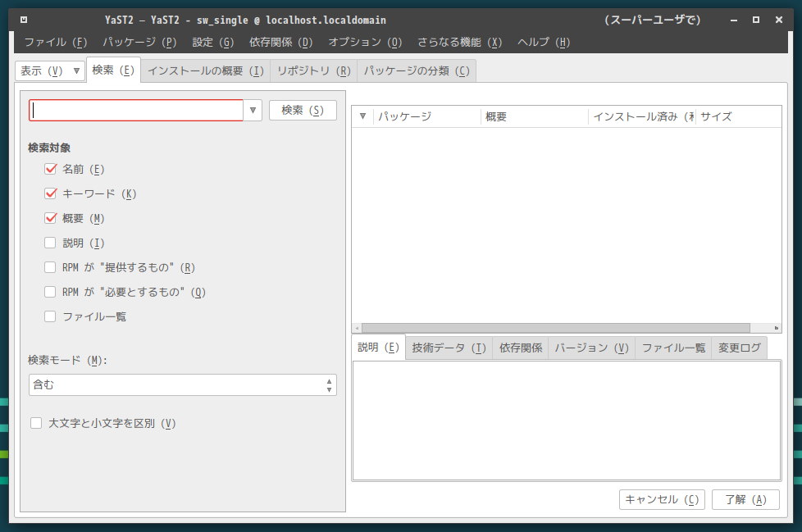Click the table sort arrow column header
Screen dimensions: 802x532
[362, 116]
